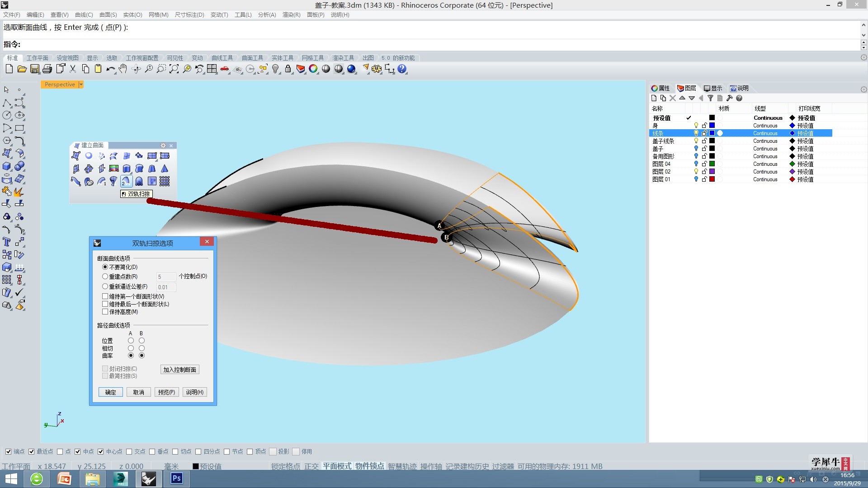Click the new layer icon in the Layers panel
868x488 pixels.
coord(654,98)
